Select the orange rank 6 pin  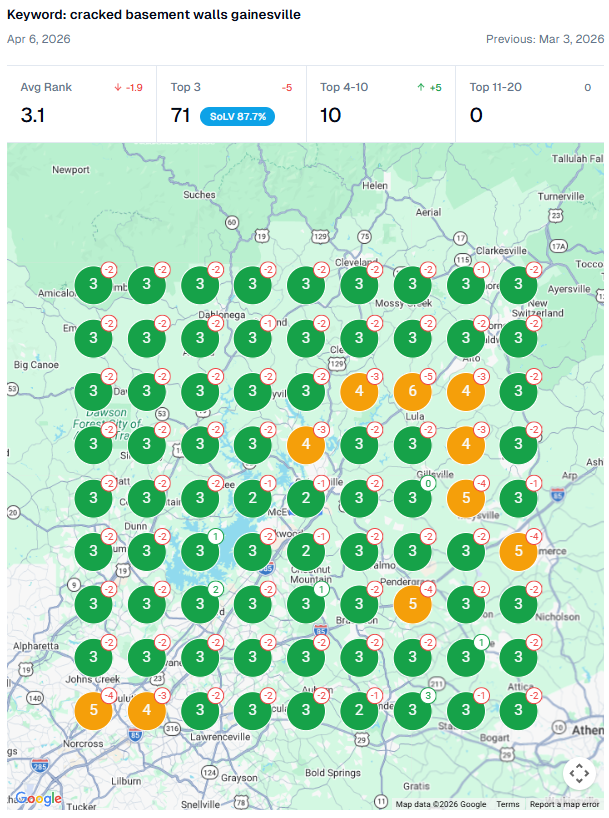pyautogui.click(x=412, y=391)
